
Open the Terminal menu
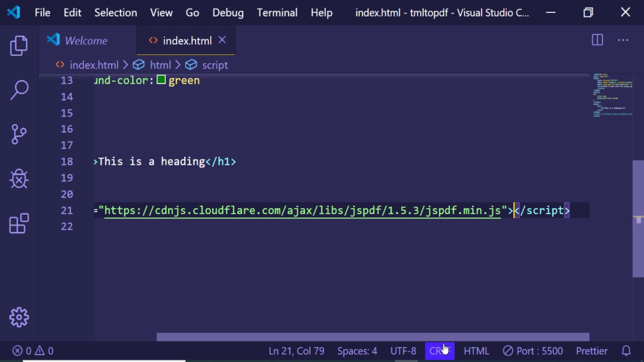pos(277,13)
